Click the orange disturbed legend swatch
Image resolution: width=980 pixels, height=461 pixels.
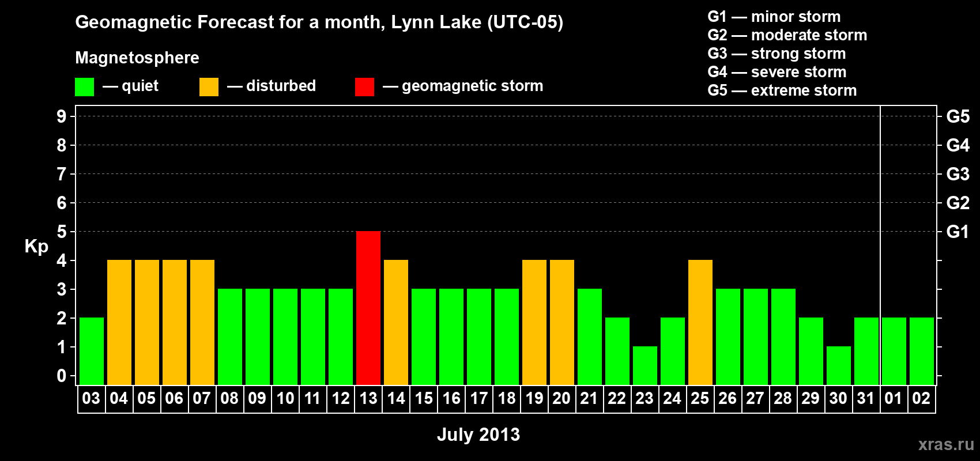(209, 87)
